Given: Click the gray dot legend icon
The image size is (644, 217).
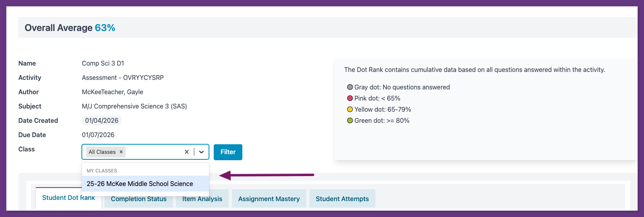Looking at the screenshot, I should pyautogui.click(x=350, y=87).
